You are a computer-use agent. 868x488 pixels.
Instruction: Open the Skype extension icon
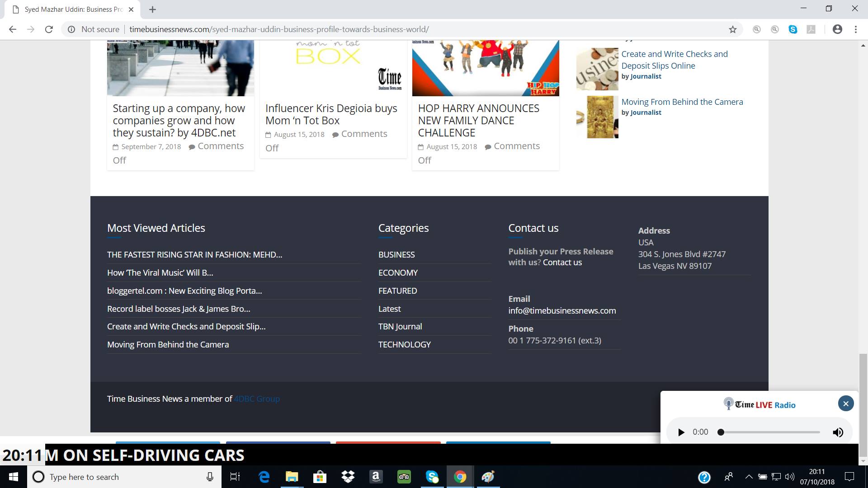793,29
